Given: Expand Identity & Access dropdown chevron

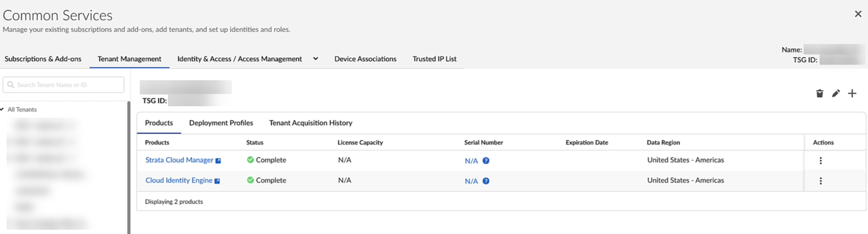Looking at the screenshot, I should point(315,59).
